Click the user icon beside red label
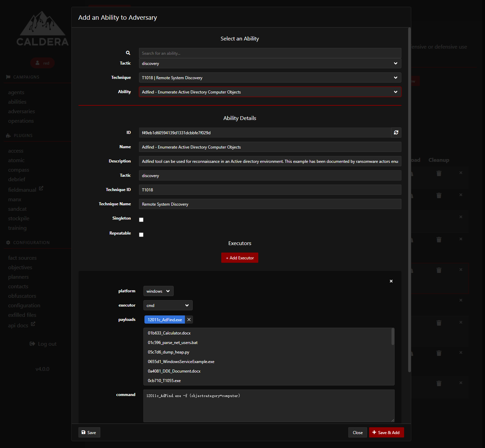Image resolution: width=485 pixels, height=448 pixels. point(37,63)
